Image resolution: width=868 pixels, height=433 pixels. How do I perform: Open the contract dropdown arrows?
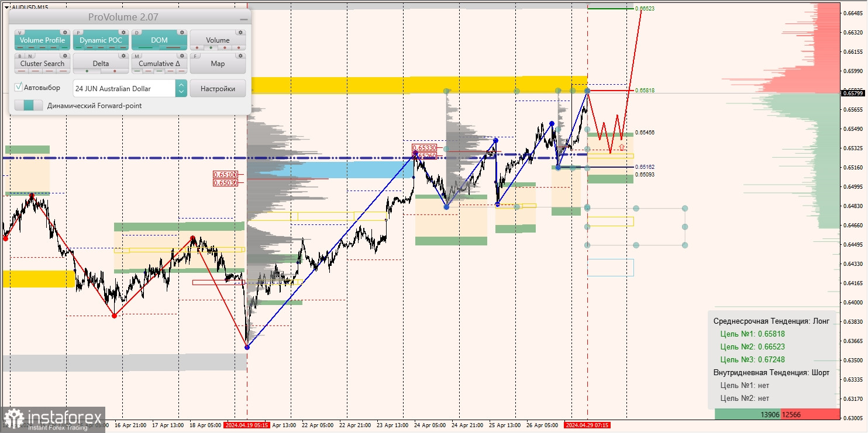pos(181,88)
